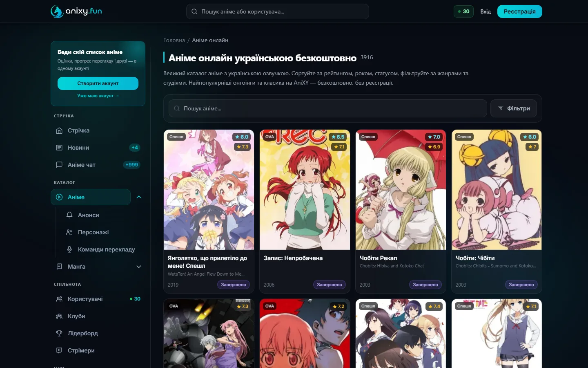
Task: Click the anixy.fun logo icon
Action: [x=57, y=11]
